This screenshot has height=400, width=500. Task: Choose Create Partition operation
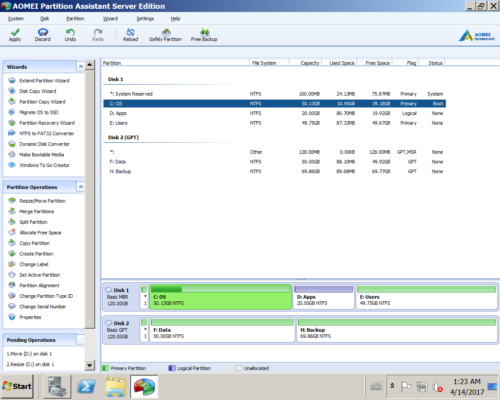coord(31,254)
